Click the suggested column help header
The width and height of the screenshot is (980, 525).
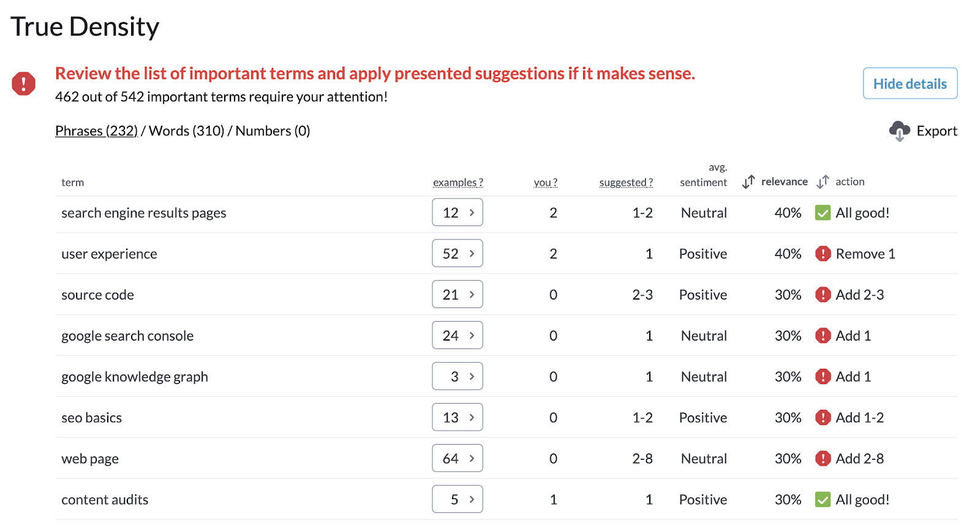point(626,183)
